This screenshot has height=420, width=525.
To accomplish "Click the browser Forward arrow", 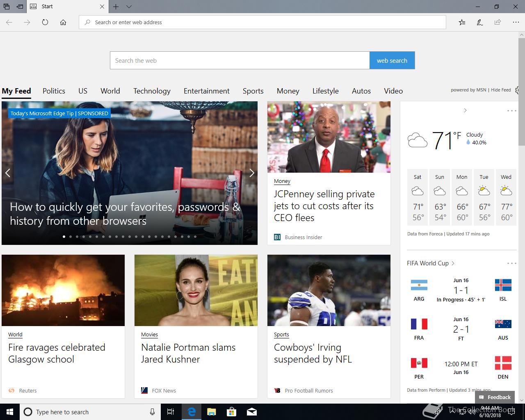I will click(27, 22).
